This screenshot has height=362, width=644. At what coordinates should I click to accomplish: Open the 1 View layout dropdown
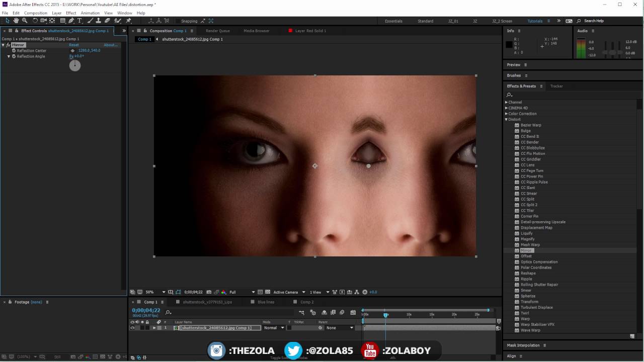pos(320,292)
